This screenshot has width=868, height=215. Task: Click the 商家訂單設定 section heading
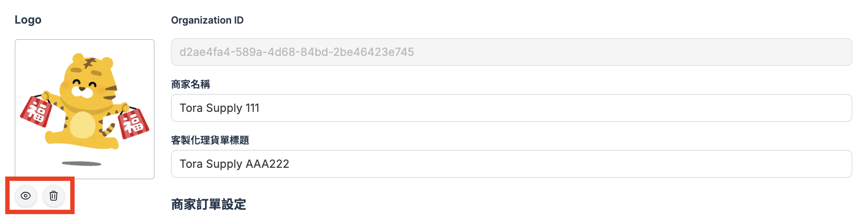point(208,204)
